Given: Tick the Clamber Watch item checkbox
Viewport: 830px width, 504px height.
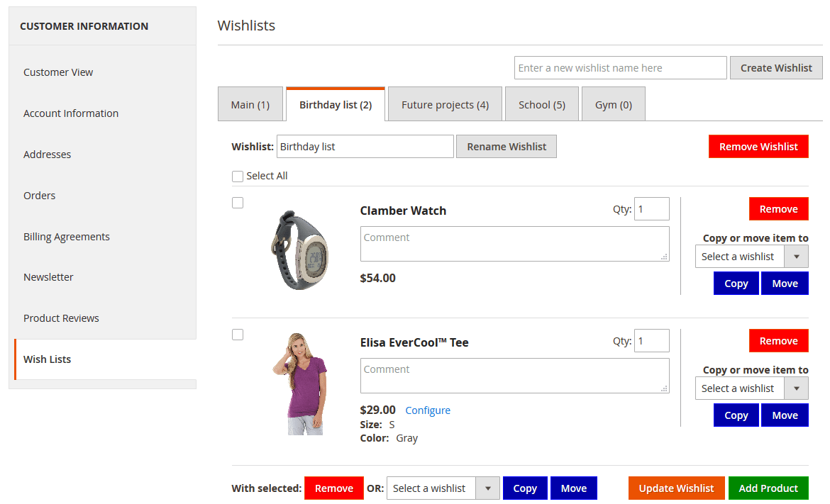Looking at the screenshot, I should pyautogui.click(x=238, y=203).
